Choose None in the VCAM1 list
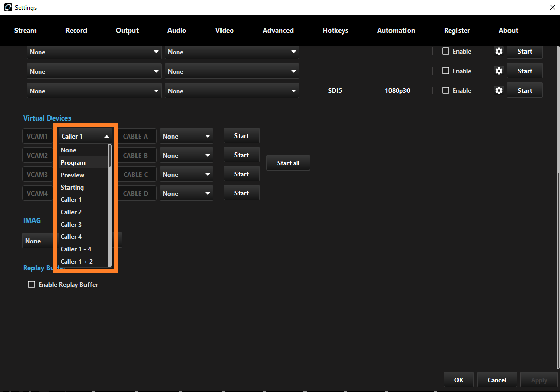Image resolution: width=560 pixels, height=392 pixels. click(x=83, y=150)
